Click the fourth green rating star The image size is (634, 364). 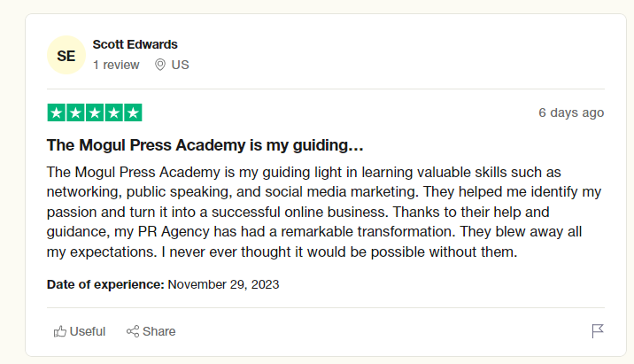tap(114, 112)
